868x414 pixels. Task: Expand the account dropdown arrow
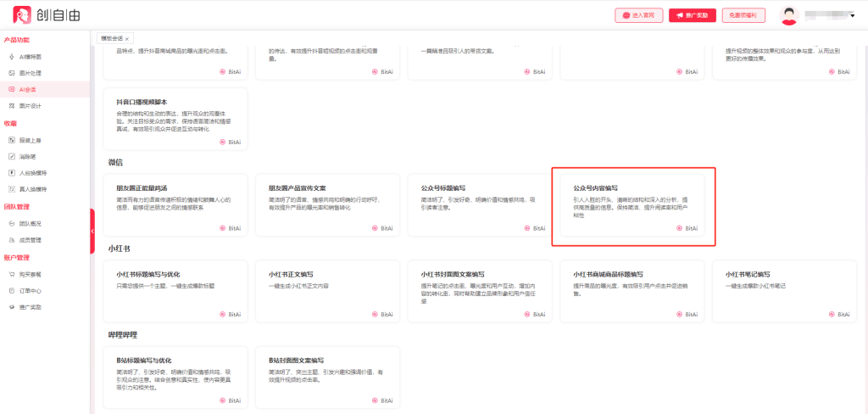pos(851,15)
